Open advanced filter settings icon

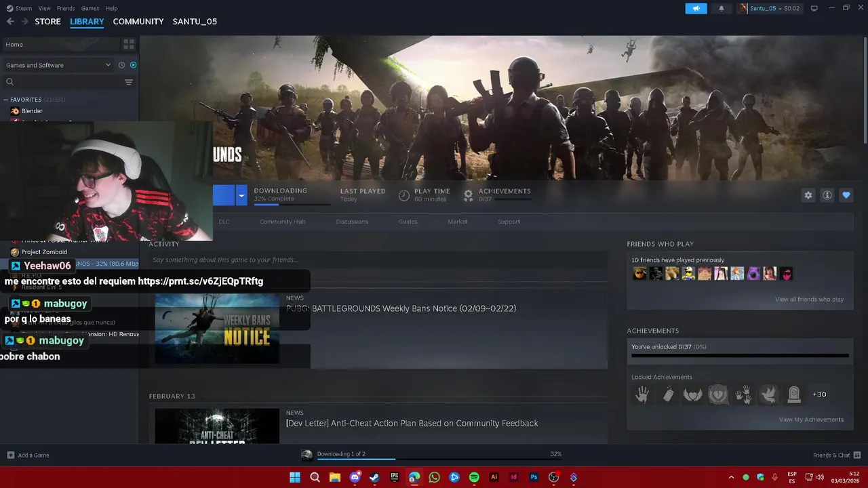tap(128, 82)
